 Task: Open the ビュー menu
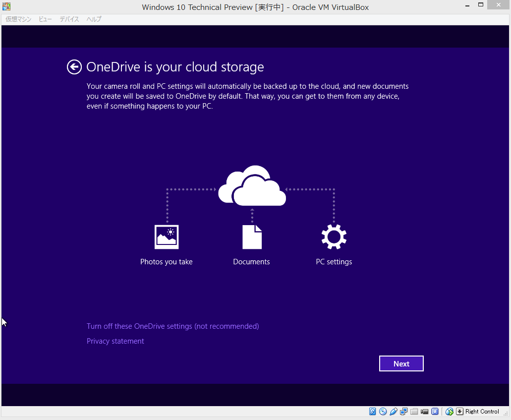tap(45, 19)
